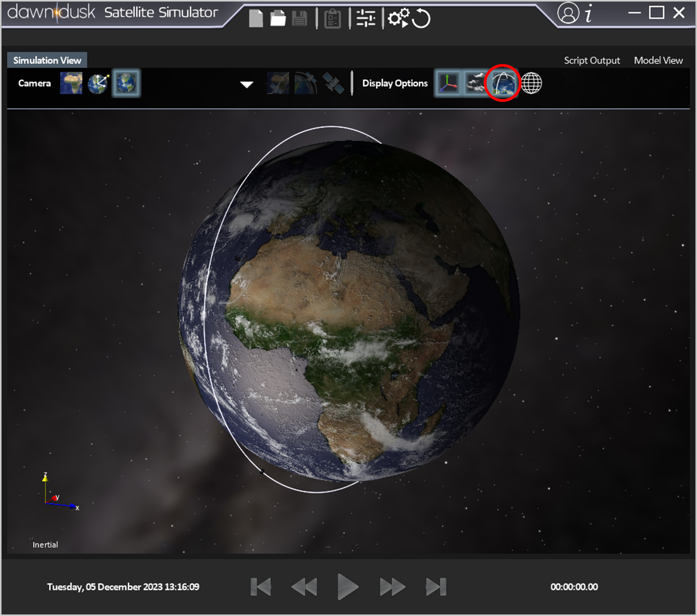
Task: Create a new simulation file
Action: (x=256, y=18)
